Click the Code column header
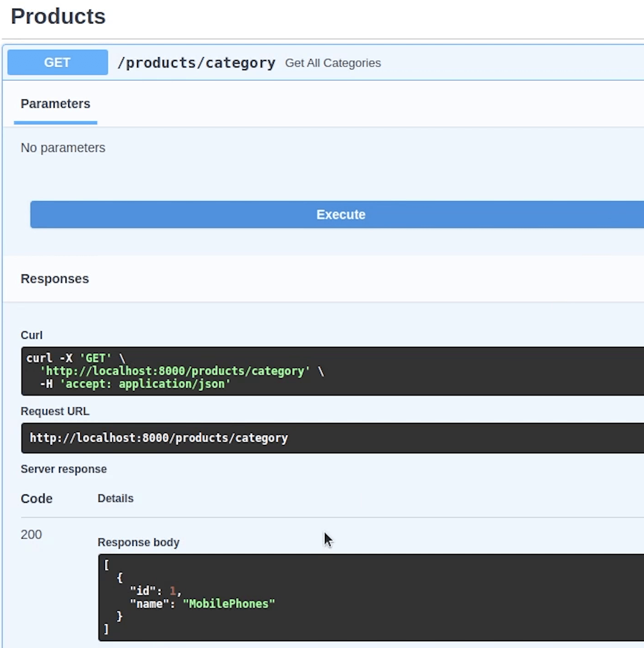This screenshot has width=644, height=648. [37, 499]
